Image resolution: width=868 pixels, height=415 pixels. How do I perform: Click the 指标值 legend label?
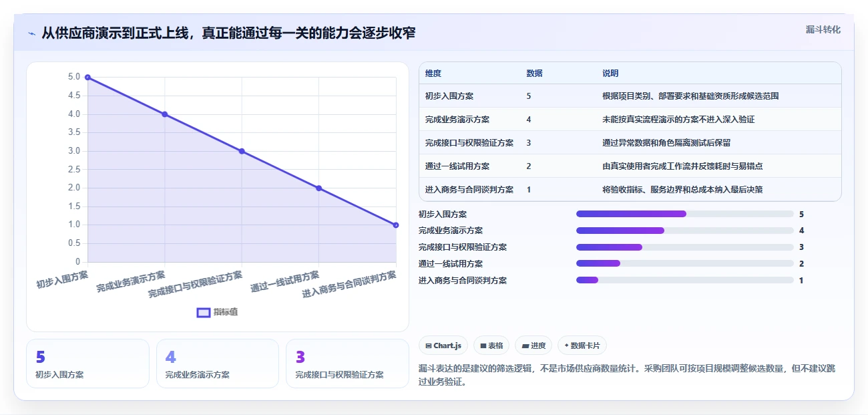(x=226, y=312)
